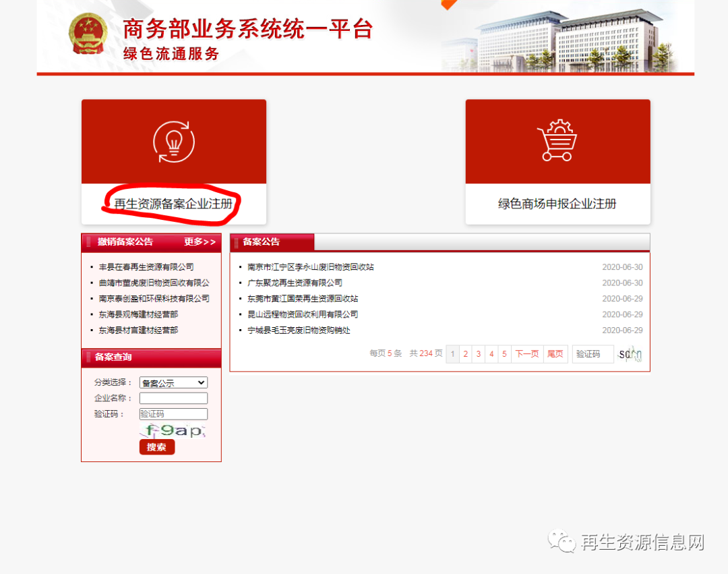Open 丰县在春再生资源有限公司 announcement
The width and height of the screenshot is (728, 574).
[x=146, y=266]
